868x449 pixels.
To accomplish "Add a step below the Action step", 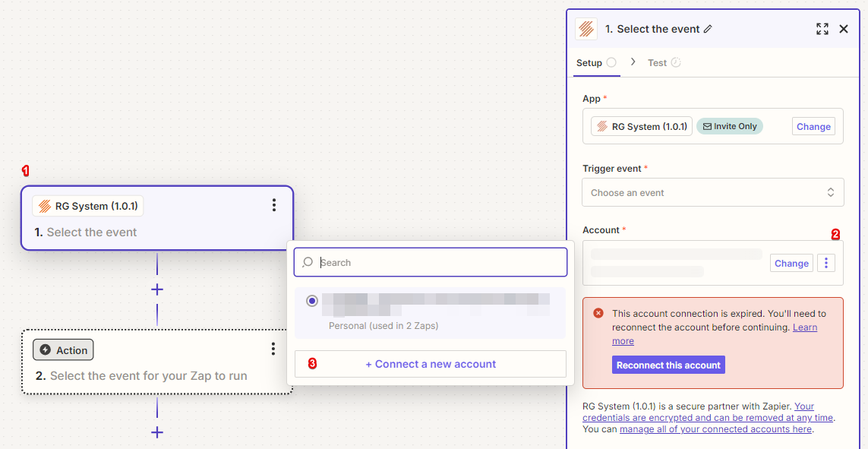I will [157, 432].
